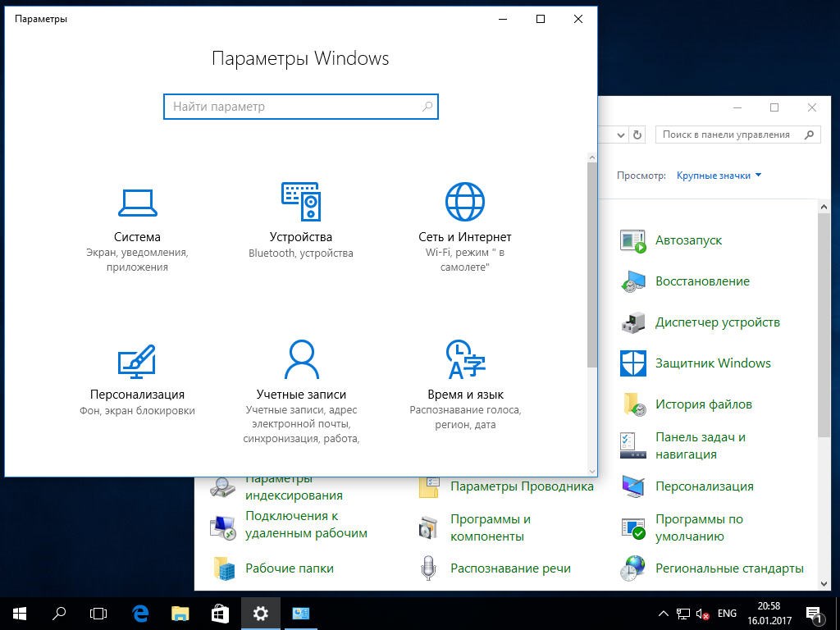Open Панель задач и навигация link

(701, 445)
